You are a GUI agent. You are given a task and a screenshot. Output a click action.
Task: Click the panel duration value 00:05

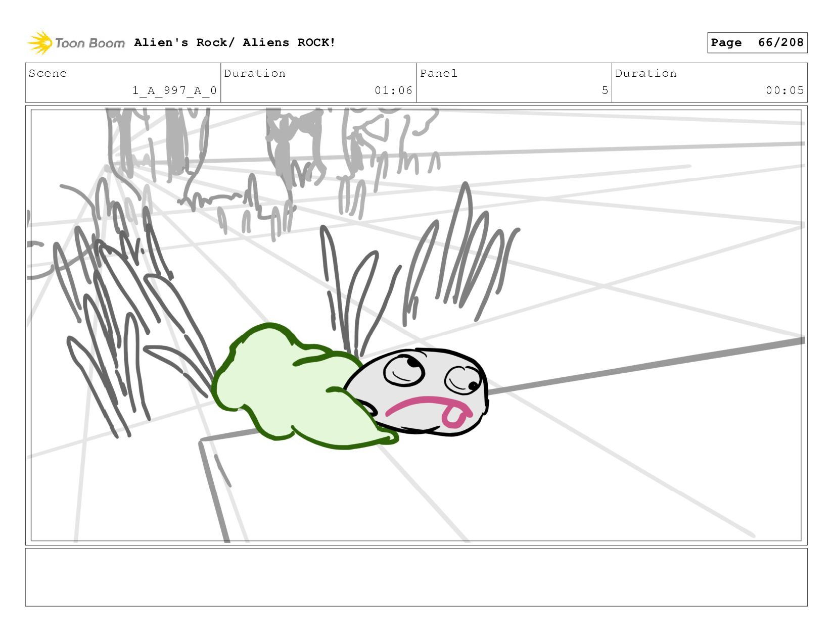[x=784, y=90]
